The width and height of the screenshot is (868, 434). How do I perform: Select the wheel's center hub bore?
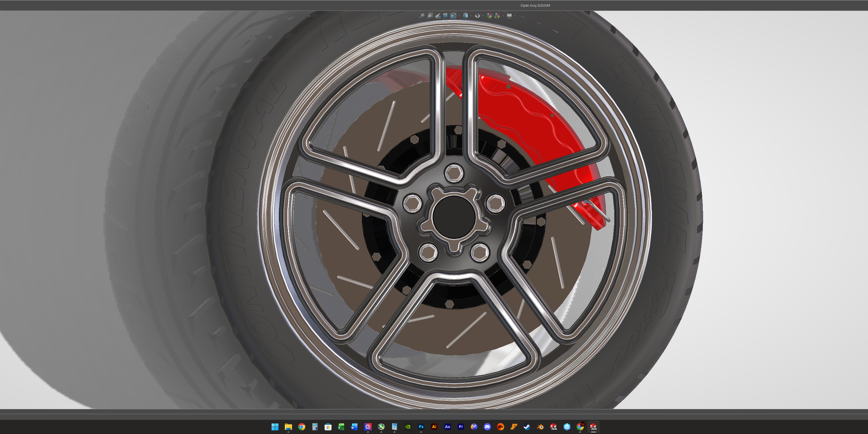pos(454,217)
